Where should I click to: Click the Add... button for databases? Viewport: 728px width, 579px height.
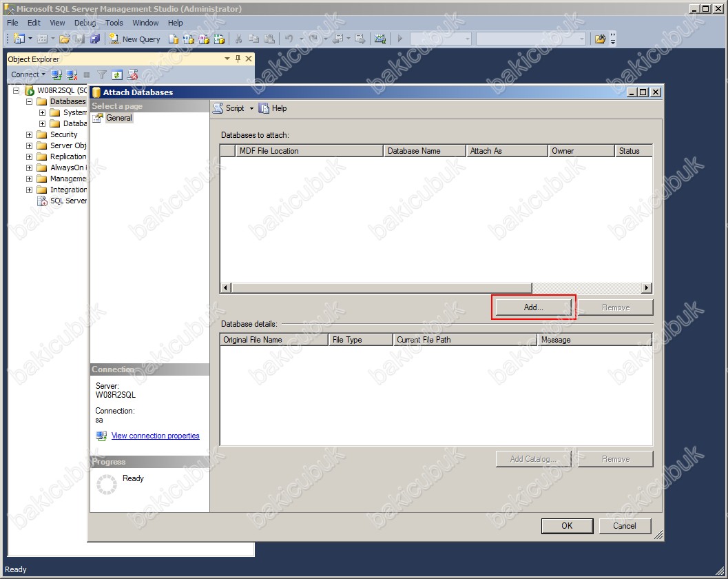click(534, 307)
